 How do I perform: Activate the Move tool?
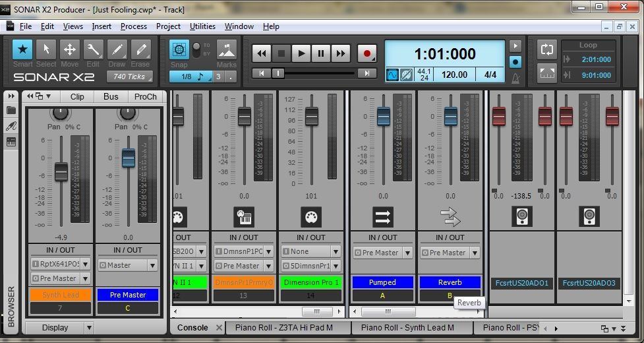click(69, 50)
